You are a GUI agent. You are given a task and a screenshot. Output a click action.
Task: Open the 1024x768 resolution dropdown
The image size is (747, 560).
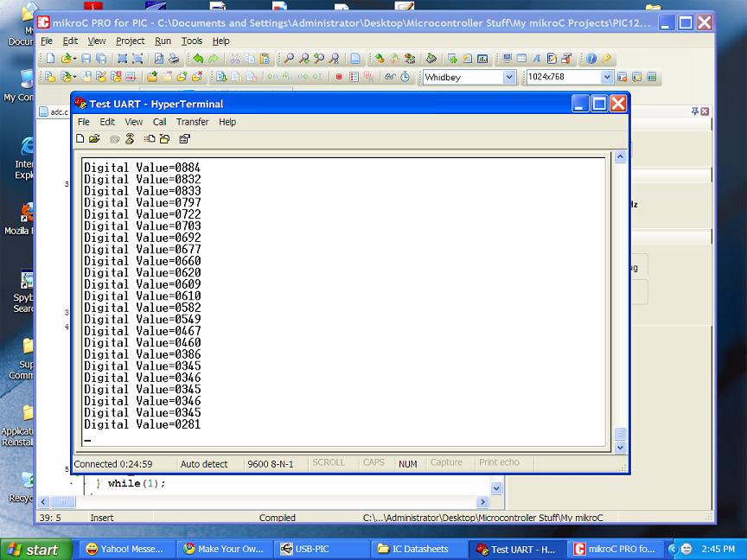pos(606,77)
